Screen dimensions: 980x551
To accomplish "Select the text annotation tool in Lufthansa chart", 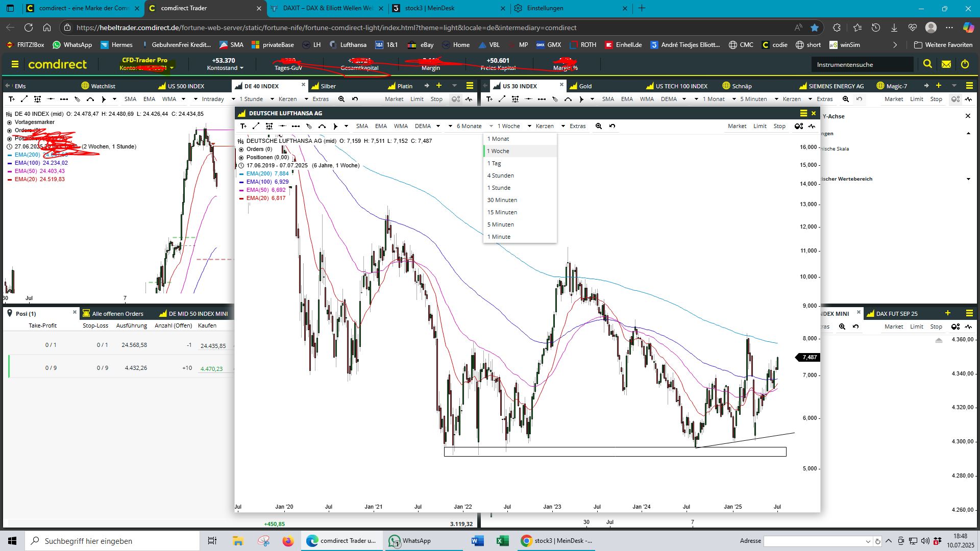I will click(x=243, y=126).
